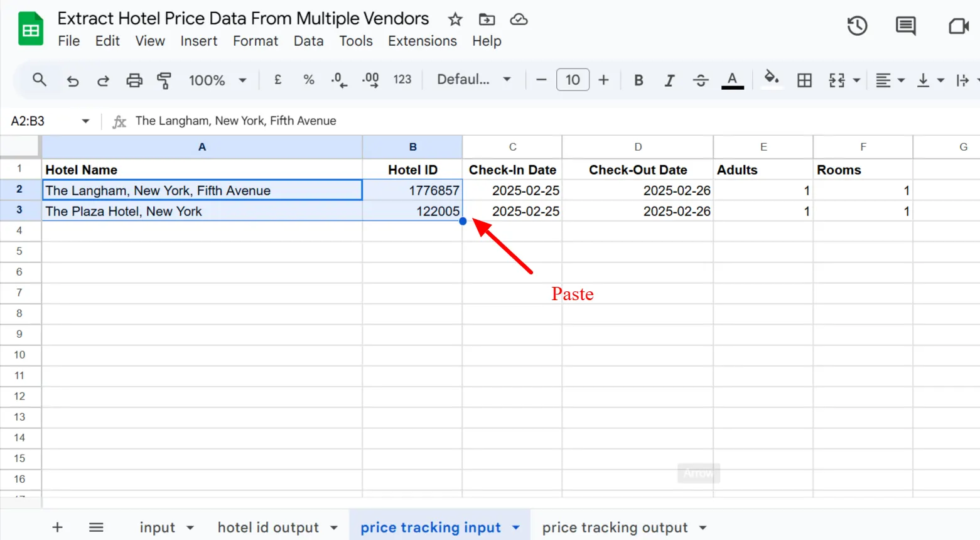Decrease font size with minus button
Screen dimensions: 980x540
pos(541,80)
